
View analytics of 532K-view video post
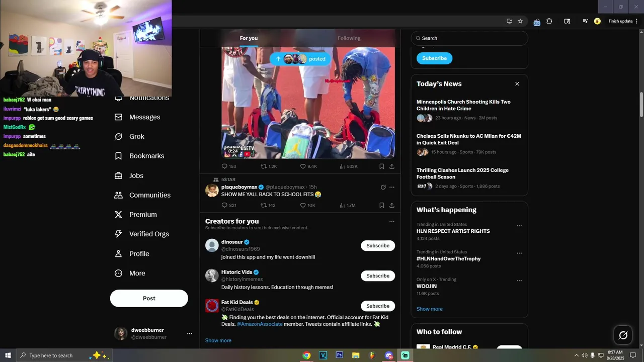(348, 166)
